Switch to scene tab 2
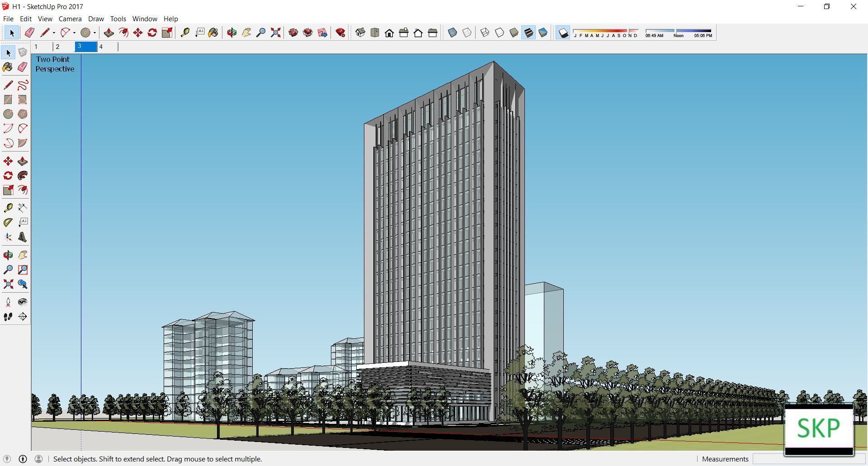This screenshot has height=466, width=868. pos(64,47)
